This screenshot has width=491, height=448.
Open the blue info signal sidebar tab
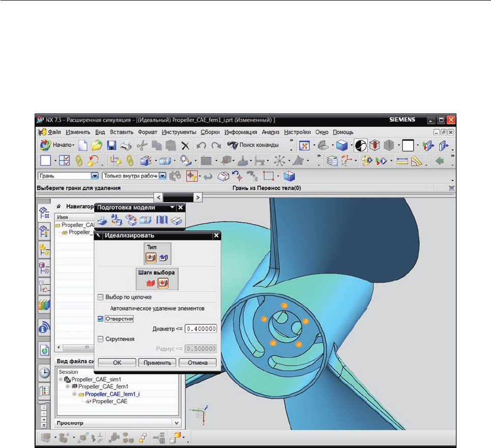click(44, 327)
